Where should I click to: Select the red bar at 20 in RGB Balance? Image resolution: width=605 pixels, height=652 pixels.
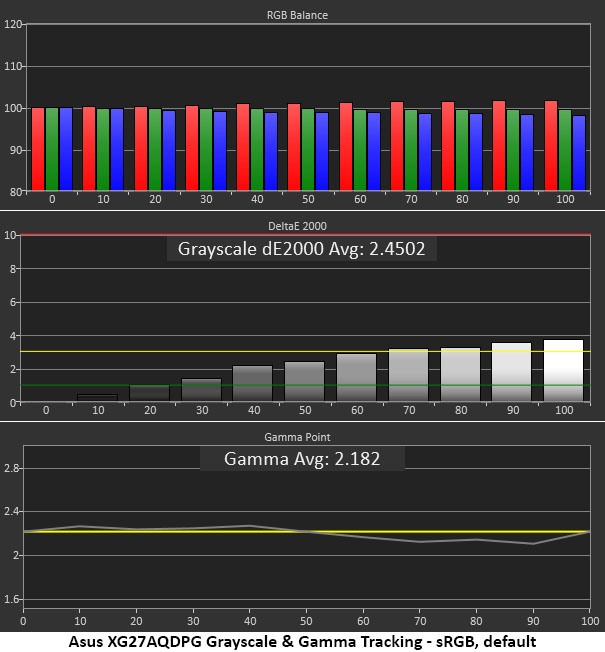141,149
